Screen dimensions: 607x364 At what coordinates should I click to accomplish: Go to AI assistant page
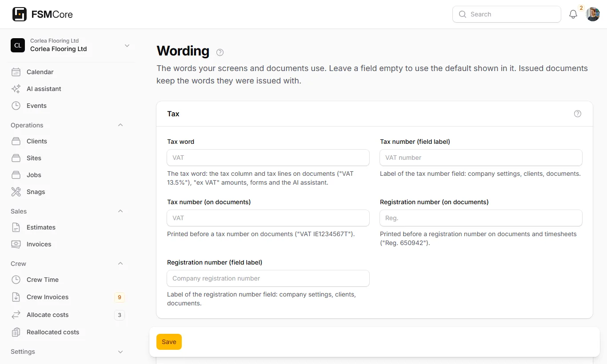click(x=68, y=89)
